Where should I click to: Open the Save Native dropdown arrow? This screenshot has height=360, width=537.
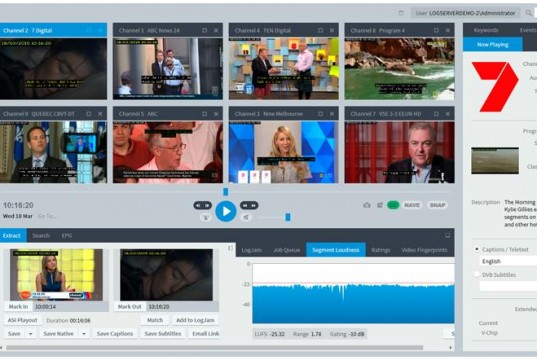[84, 334]
